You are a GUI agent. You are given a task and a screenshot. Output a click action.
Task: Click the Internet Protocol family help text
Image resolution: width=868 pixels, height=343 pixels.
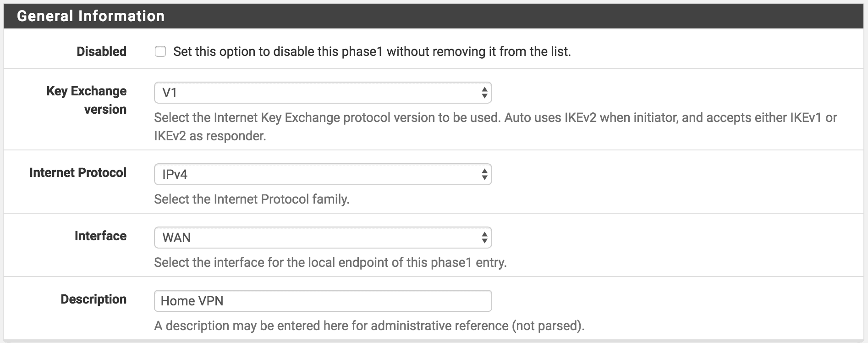[x=252, y=199]
